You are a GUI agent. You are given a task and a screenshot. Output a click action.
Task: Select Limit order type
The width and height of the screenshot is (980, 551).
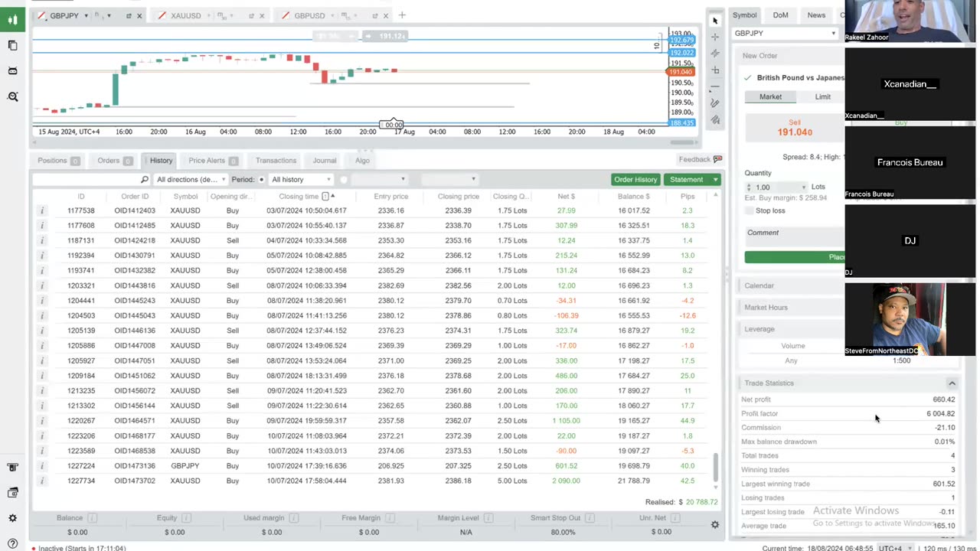tap(822, 96)
